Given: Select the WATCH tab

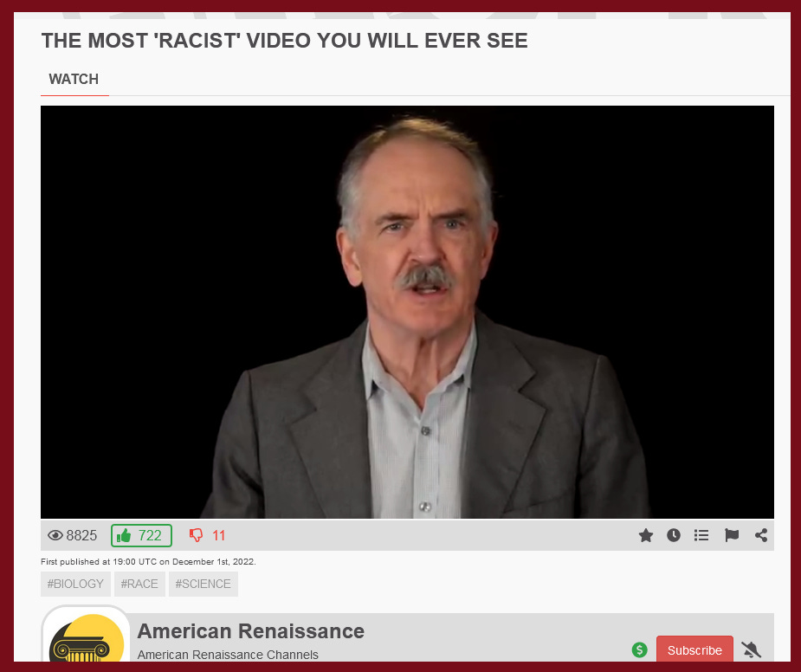Looking at the screenshot, I should pyautogui.click(x=74, y=79).
